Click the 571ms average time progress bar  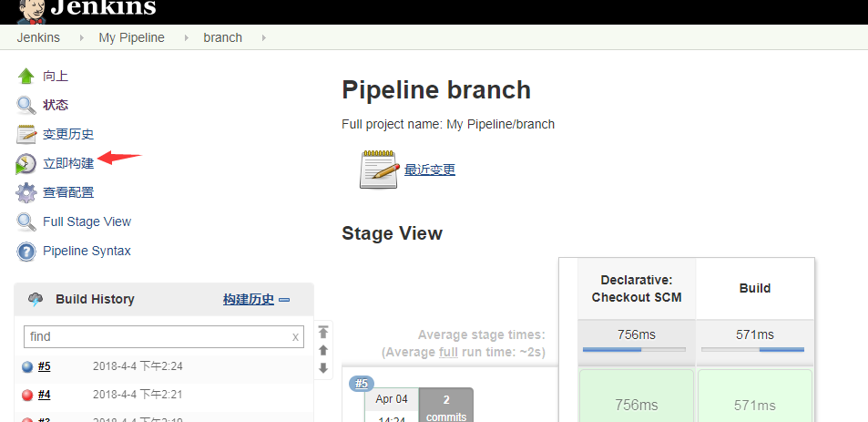[x=753, y=349]
